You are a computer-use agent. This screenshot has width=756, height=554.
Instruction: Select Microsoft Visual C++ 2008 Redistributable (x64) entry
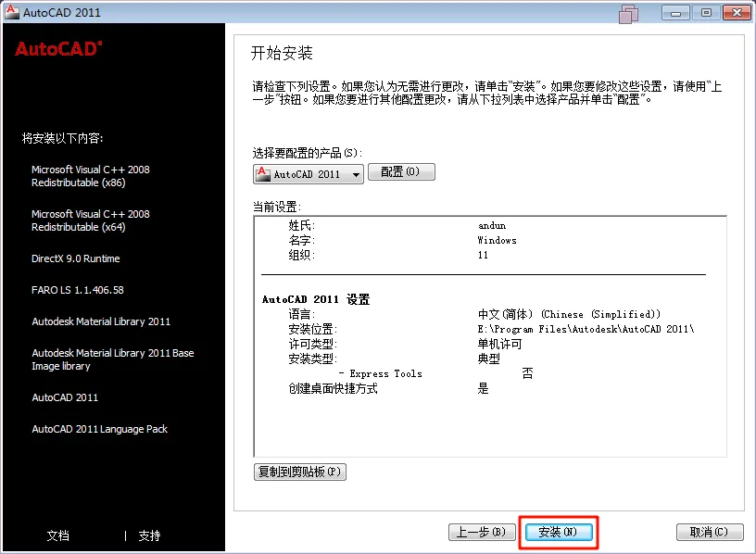coord(91,220)
